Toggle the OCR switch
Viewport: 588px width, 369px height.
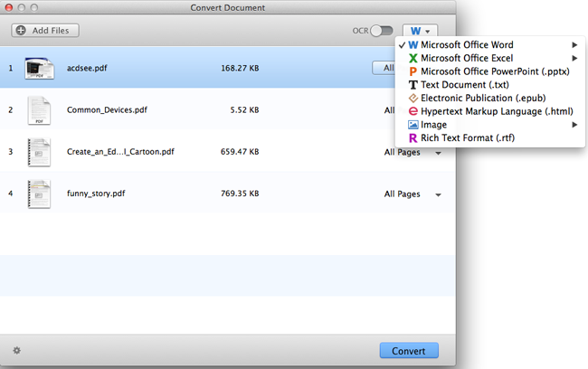click(x=382, y=31)
